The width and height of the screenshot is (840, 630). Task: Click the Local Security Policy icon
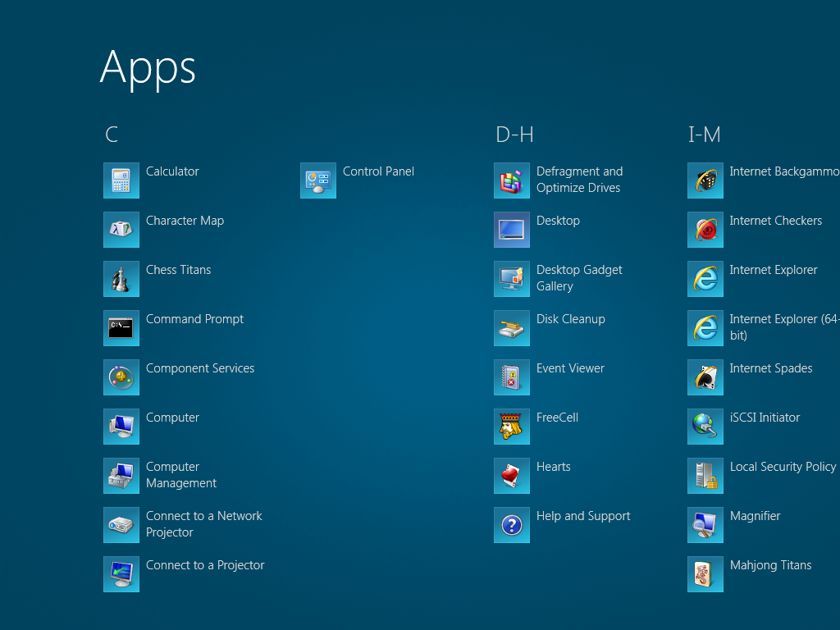[x=705, y=477]
